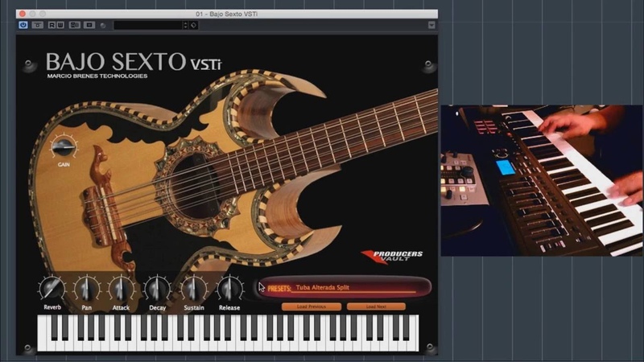The width and height of the screenshot is (644, 362).
Task: Click the Decay knob
Action: [x=157, y=290]
